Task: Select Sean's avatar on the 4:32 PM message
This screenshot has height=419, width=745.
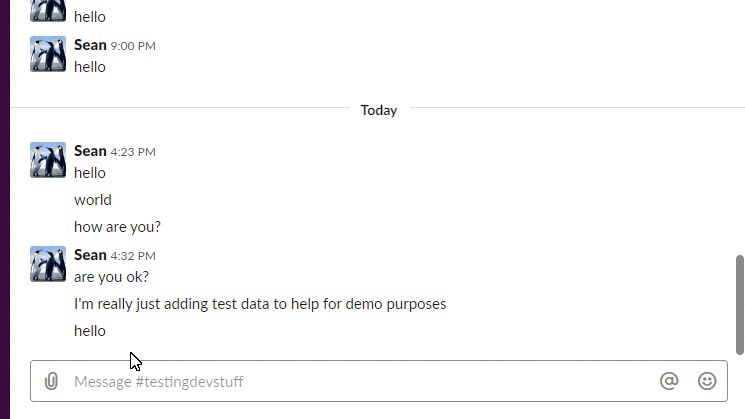Action: [48, 264]
